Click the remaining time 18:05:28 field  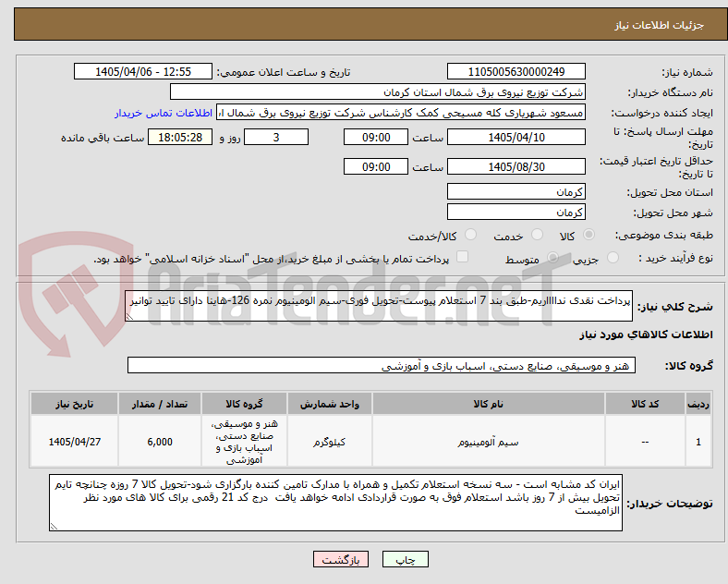pyautogui.click(x=180, y=137)
